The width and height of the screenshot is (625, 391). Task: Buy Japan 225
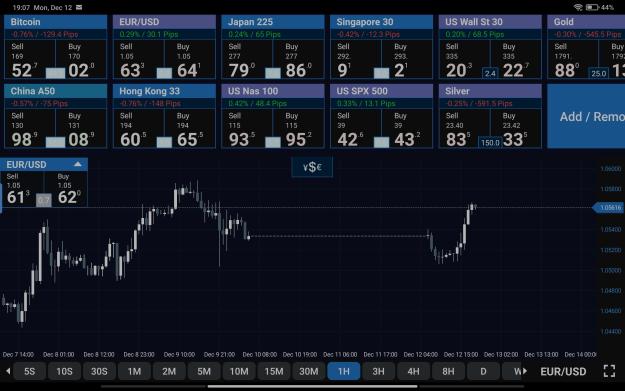click(299, 60)
